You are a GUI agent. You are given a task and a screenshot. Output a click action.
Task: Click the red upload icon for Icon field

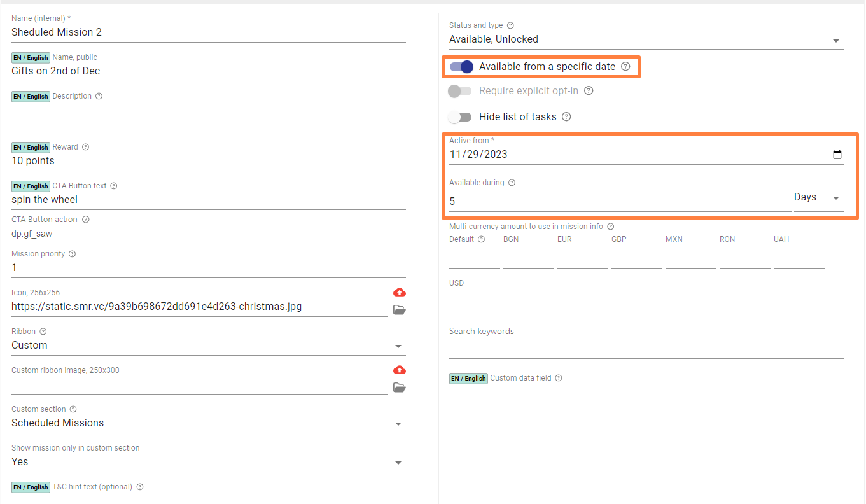coord(399,292)
